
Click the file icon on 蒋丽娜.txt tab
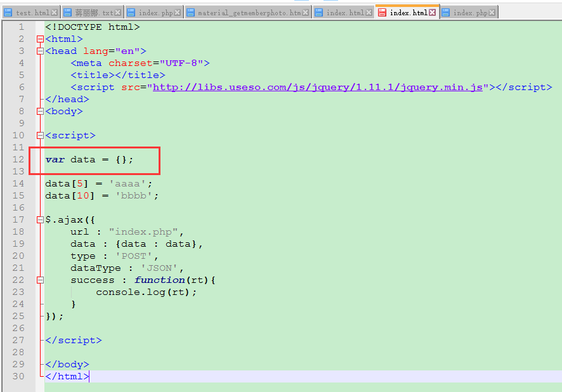[x=67, y=13]
